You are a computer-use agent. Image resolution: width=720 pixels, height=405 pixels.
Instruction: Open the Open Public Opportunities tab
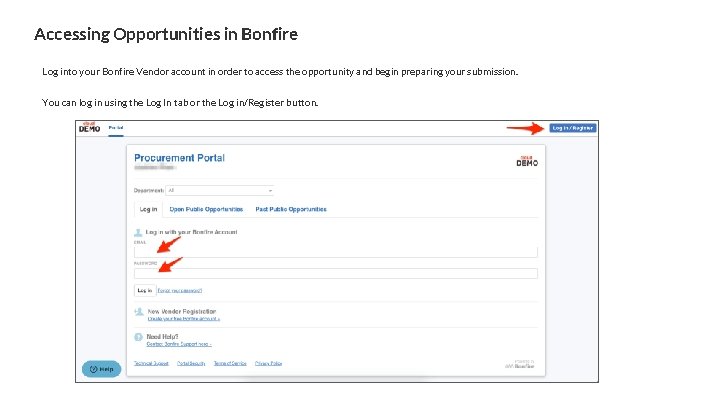206,209
